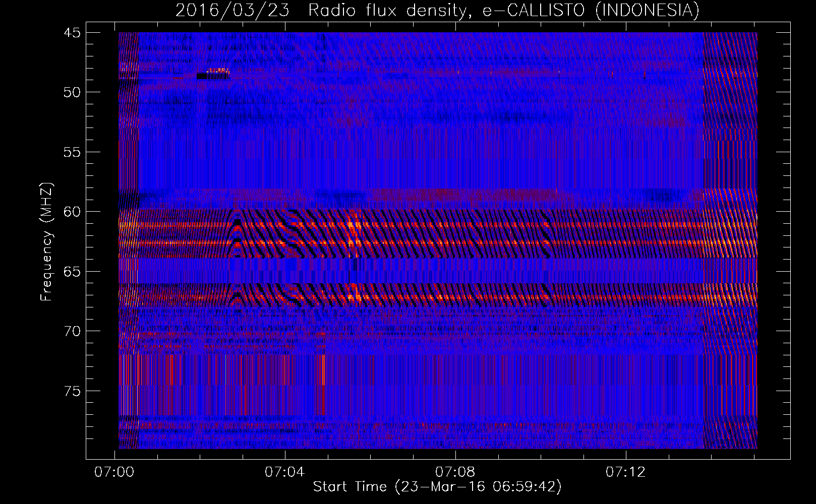The image size is (816, 504).
Task: Click the 75 frequency tick label
Action: (72, 391)
